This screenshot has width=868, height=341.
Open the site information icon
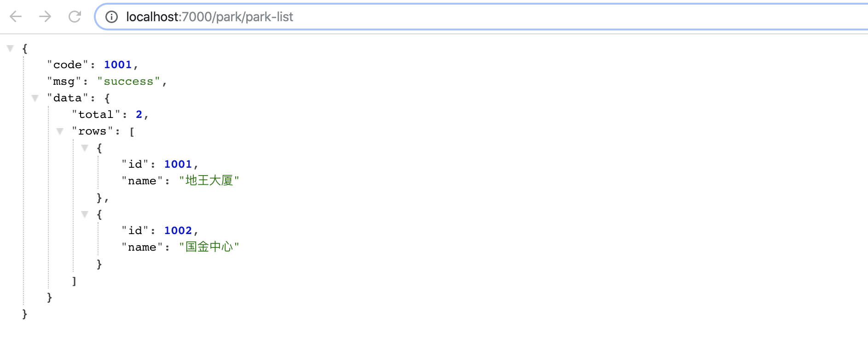(x=111, y=17)
